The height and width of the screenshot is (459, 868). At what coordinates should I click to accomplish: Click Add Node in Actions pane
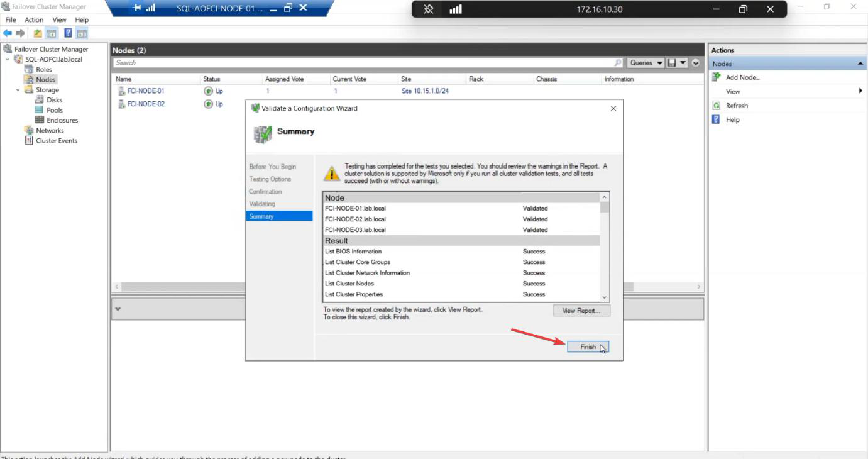click(x=742, y=77)
